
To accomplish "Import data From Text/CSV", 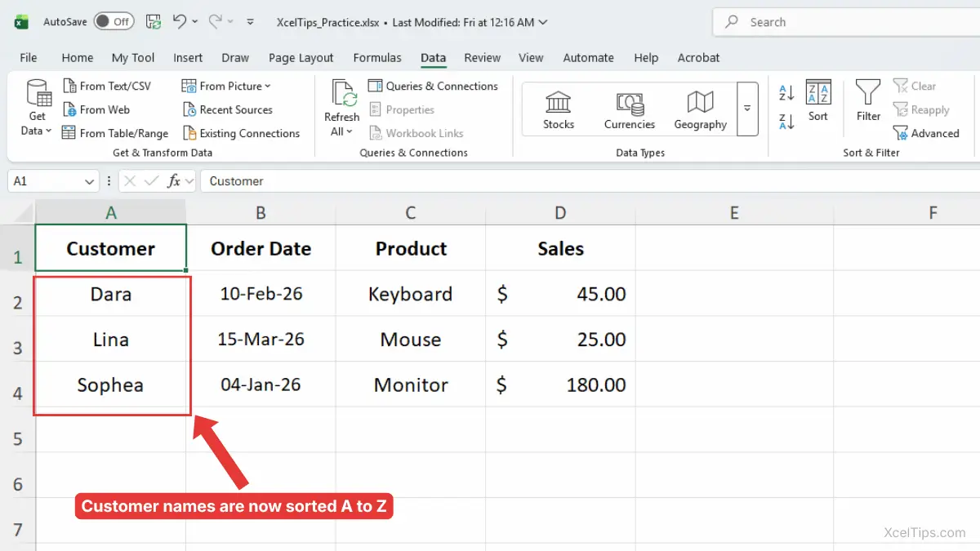I will click(107, 86).
